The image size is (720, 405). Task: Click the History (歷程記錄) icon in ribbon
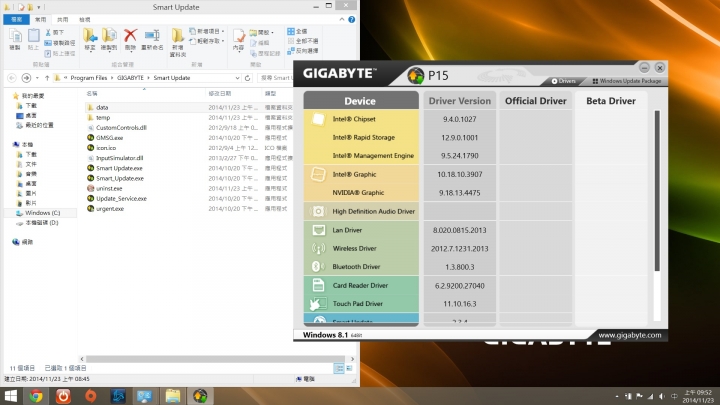[253, 53]
